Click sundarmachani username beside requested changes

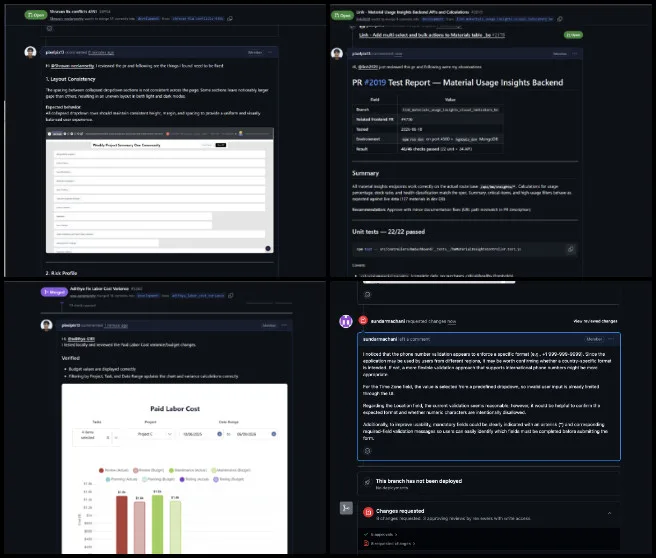click(388, 321)
